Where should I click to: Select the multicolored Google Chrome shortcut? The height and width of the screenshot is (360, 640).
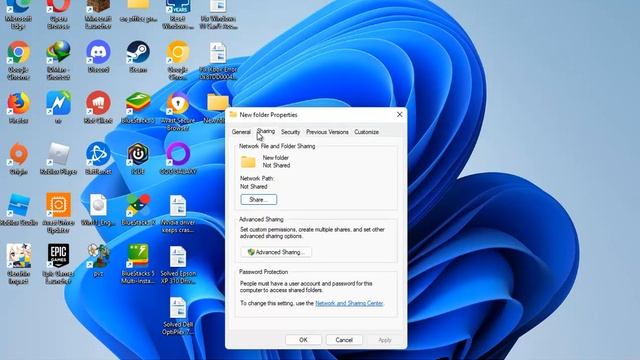point(18,53)
